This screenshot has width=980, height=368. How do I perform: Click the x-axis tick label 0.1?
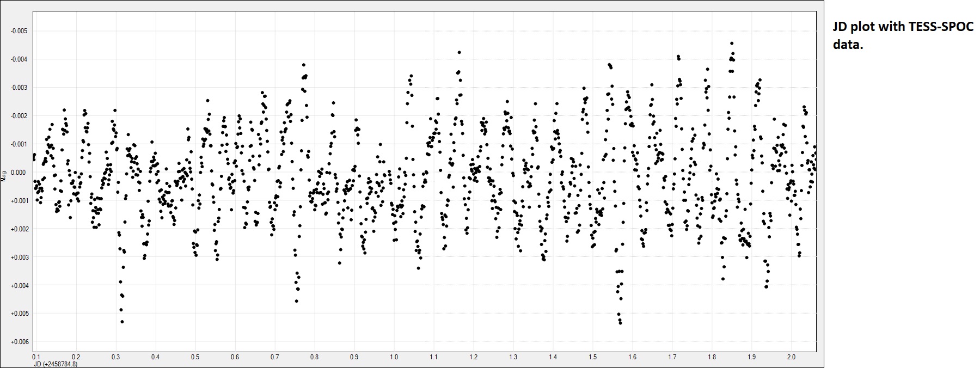click(x=36, y=357)
